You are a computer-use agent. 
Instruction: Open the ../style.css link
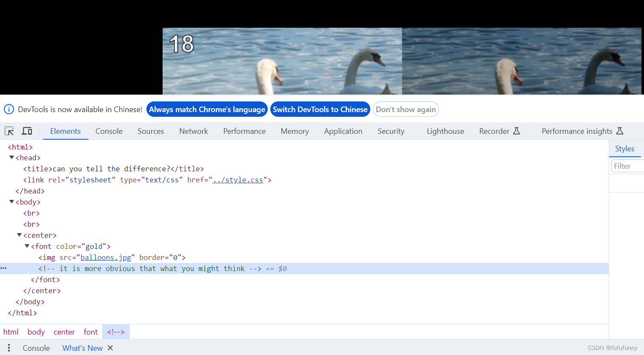(x=238, y=180)
